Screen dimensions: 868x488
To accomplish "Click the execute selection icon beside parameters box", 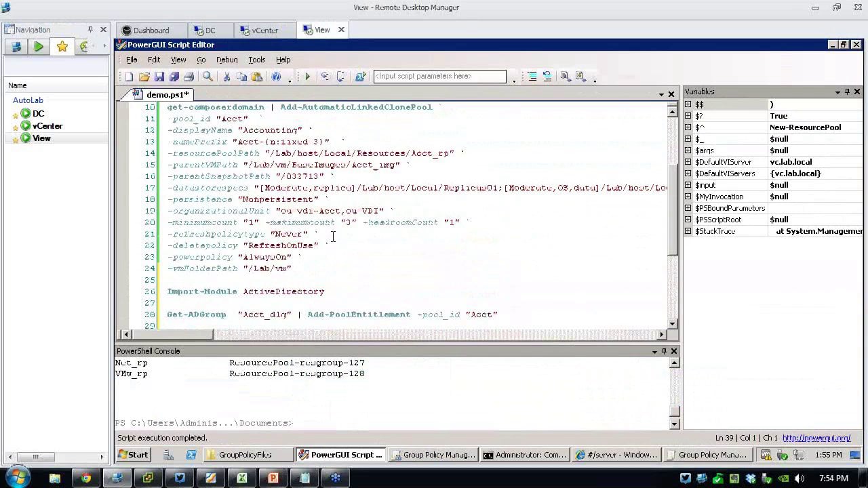I will (361, 77).
